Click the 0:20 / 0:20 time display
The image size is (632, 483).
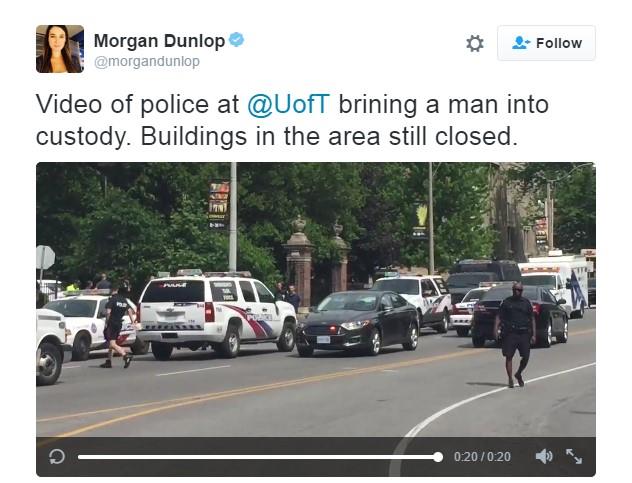482,457
